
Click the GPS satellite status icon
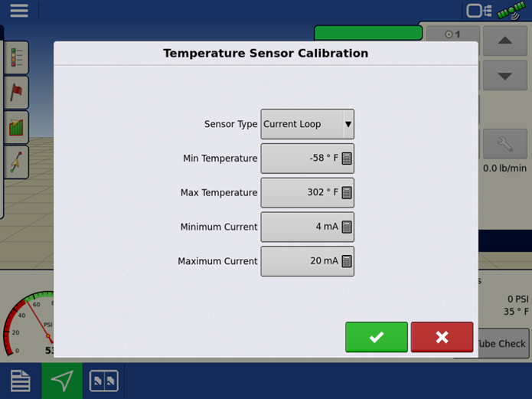pos(511,11)
